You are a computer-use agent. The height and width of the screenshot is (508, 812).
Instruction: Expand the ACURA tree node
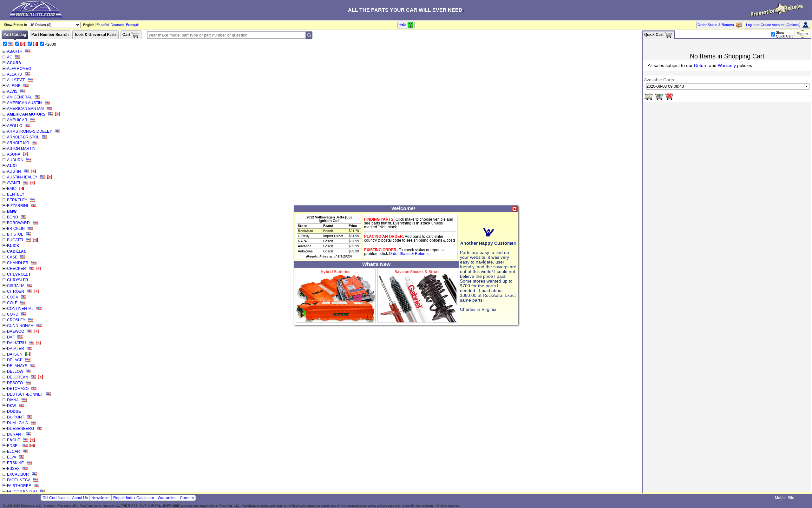[x=4, y=63]
